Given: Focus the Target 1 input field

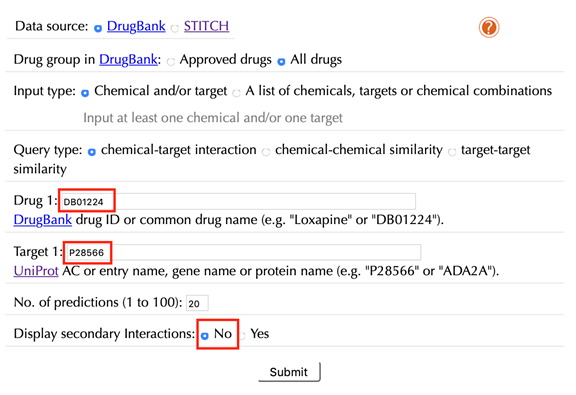Looking at the screenshot, I should pos(244,252).
